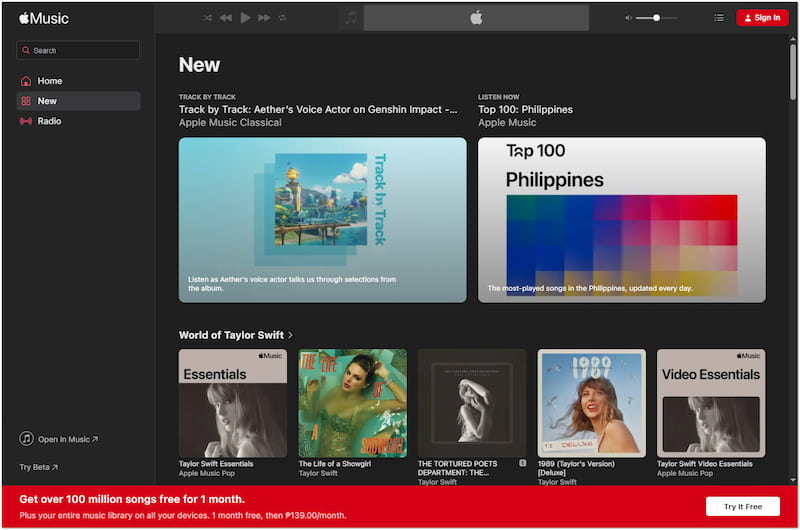This screenshot has height=530, width=800.
Task: Click the Apple Music logo
Action: point(44,18)
